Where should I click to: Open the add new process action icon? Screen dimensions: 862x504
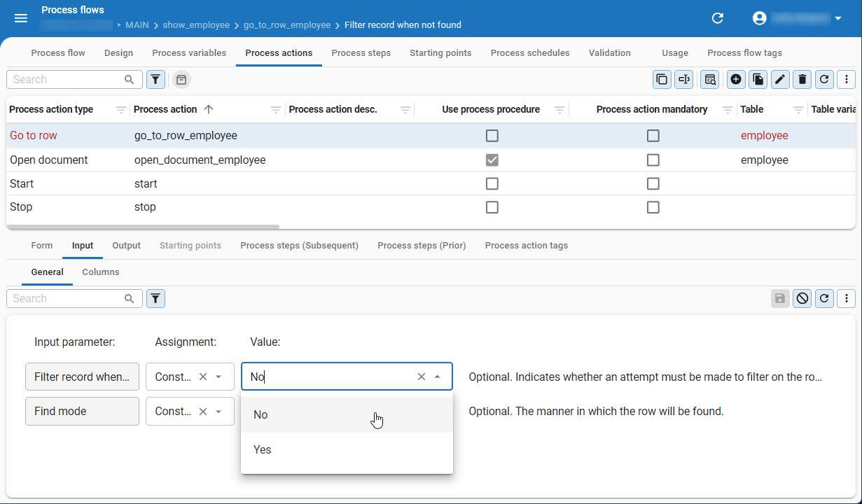(x=735, y=79)
